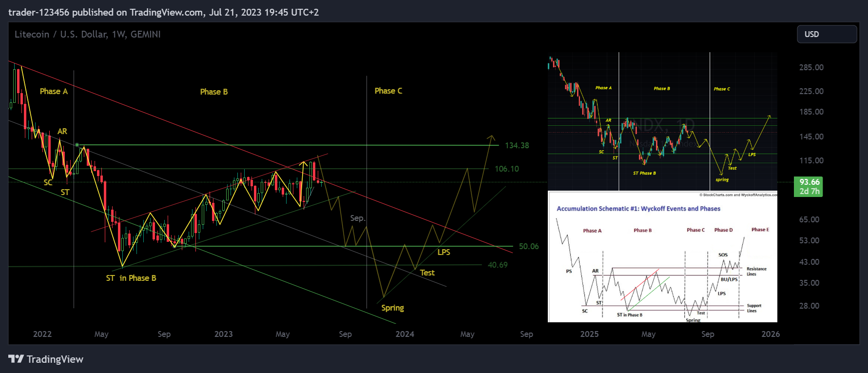
Task: Open the Wyckoff Accumulation Schematic image
Action: click(662, 257)
